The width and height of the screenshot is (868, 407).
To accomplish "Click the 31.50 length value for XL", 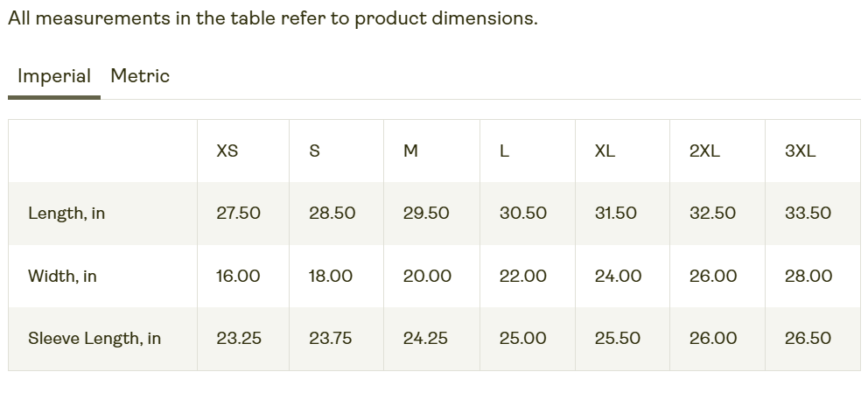I will coord(616,213).
